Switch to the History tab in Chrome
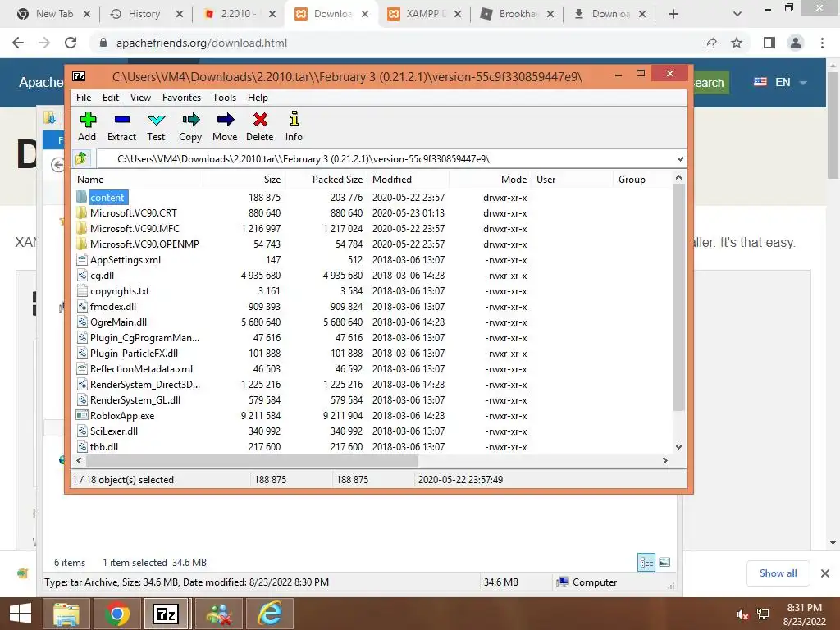This screenshot has width=840, height=630. tap(144, 14)
